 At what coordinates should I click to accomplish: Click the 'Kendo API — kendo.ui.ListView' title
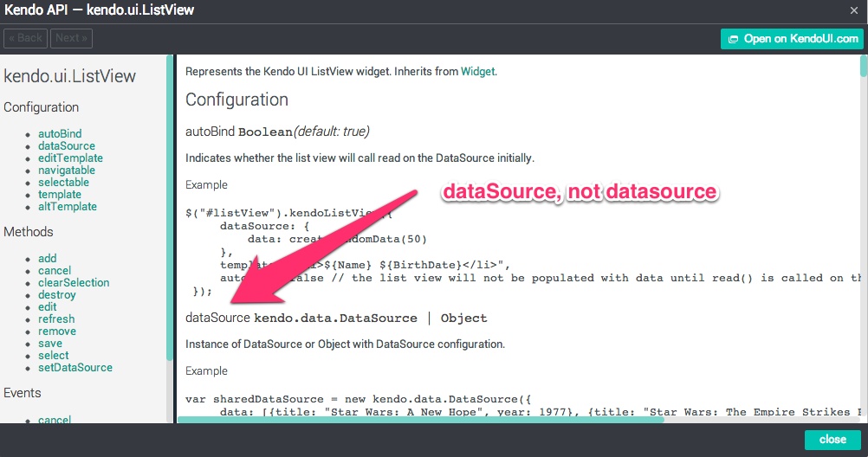(99, 10)
